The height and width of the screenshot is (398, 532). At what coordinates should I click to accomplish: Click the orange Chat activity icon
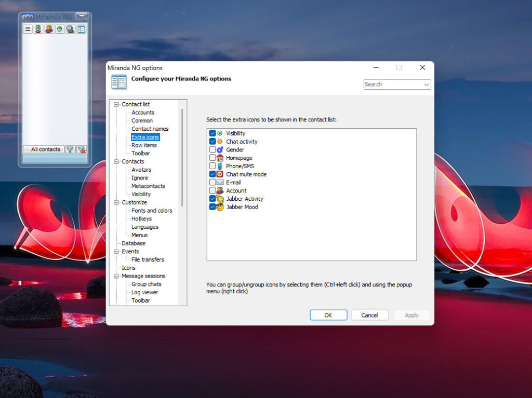(220, 141)
